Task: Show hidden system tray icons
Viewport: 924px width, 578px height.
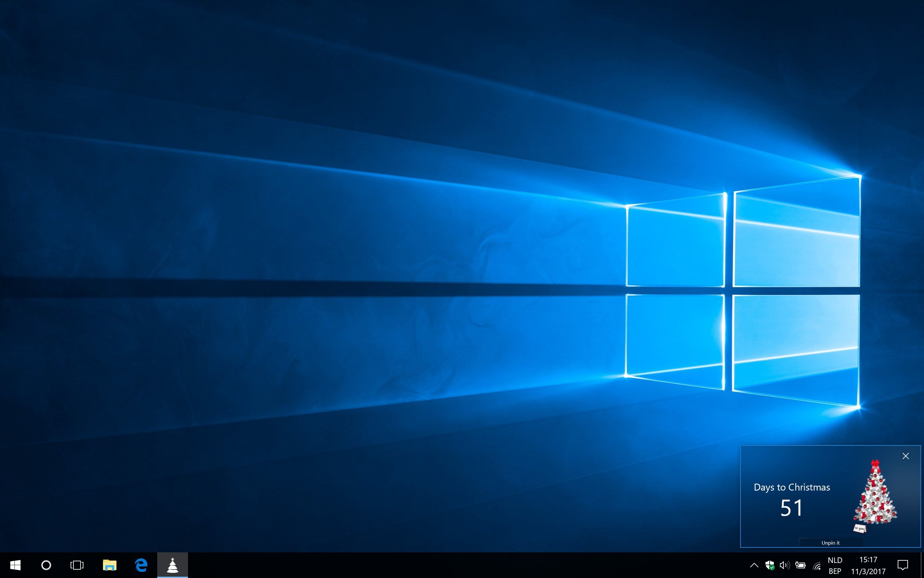Action: pyautogui.click(x=754, y=565)
